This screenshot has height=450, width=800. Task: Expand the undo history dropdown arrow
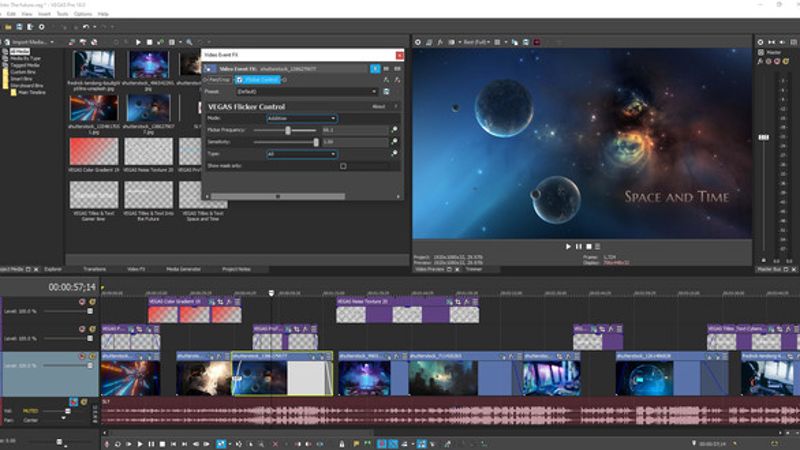point(94,27)
